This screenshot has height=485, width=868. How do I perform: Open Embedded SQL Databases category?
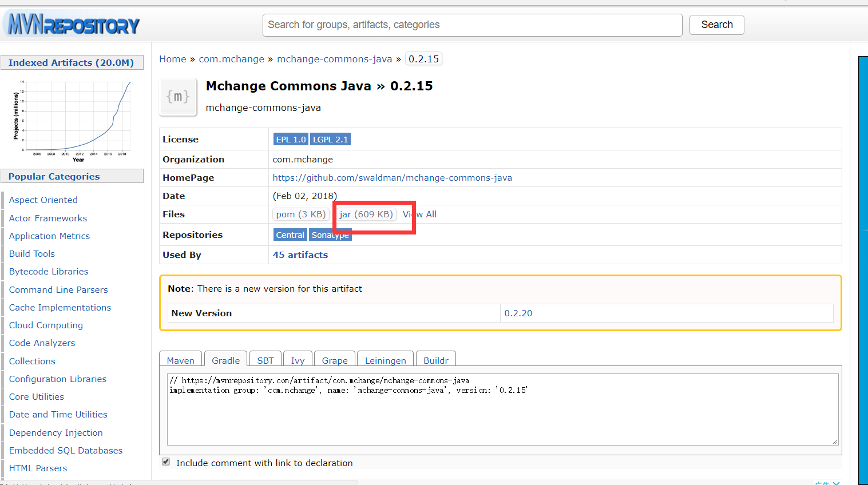(66, 451)
